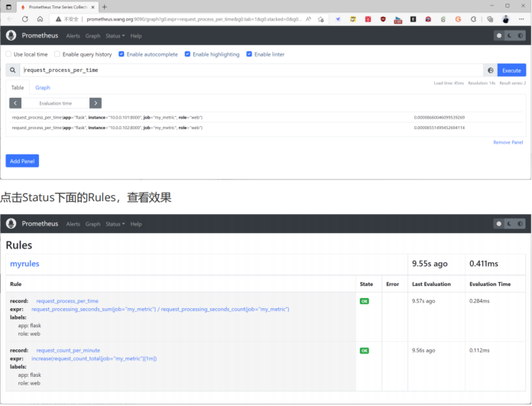Open Help in upper navbar
Viewport: 532px width, 406px height.
136,36
